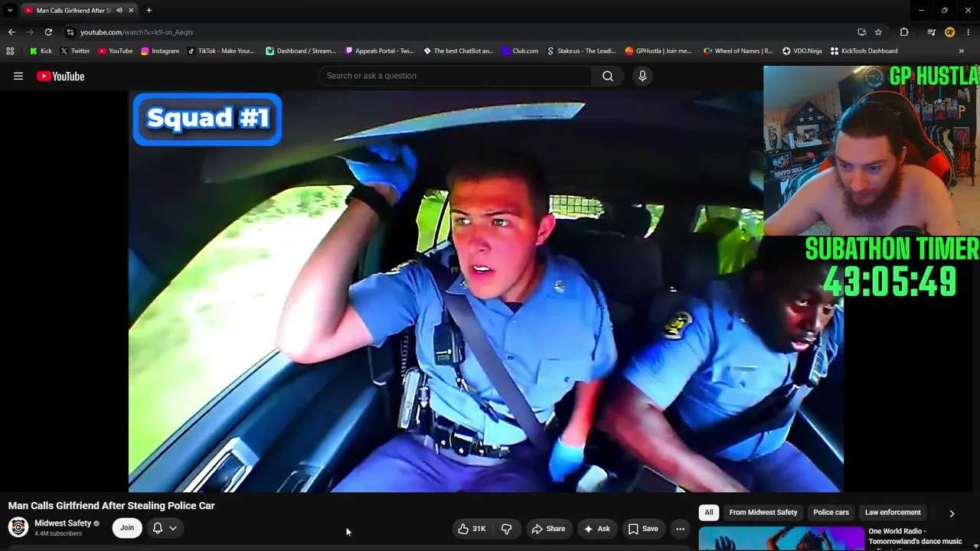The image size is (980, 551).
Task: Open the Appeals Portal bookmark
Action: click(x=379, y=51)
